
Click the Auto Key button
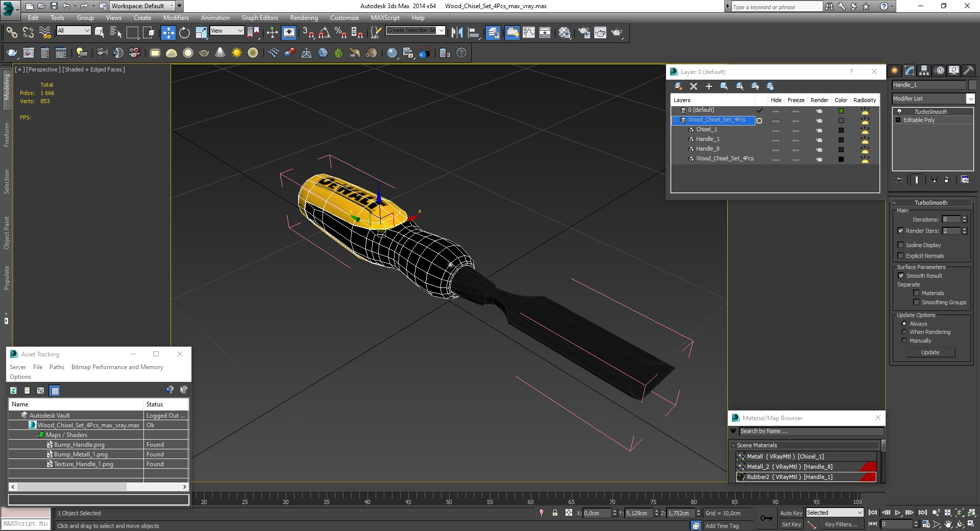click(791, 513)
